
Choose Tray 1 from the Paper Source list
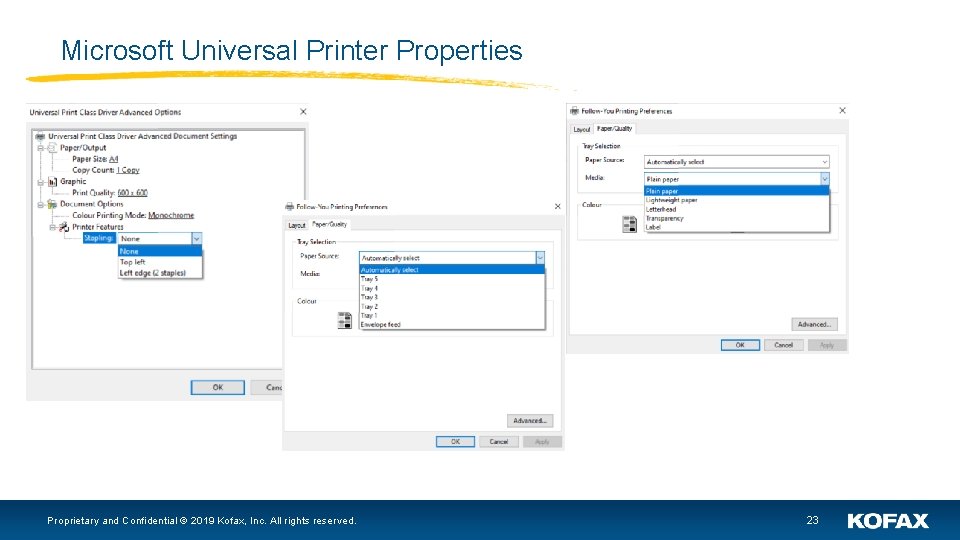pyautogui.click(x=452, y=315)
